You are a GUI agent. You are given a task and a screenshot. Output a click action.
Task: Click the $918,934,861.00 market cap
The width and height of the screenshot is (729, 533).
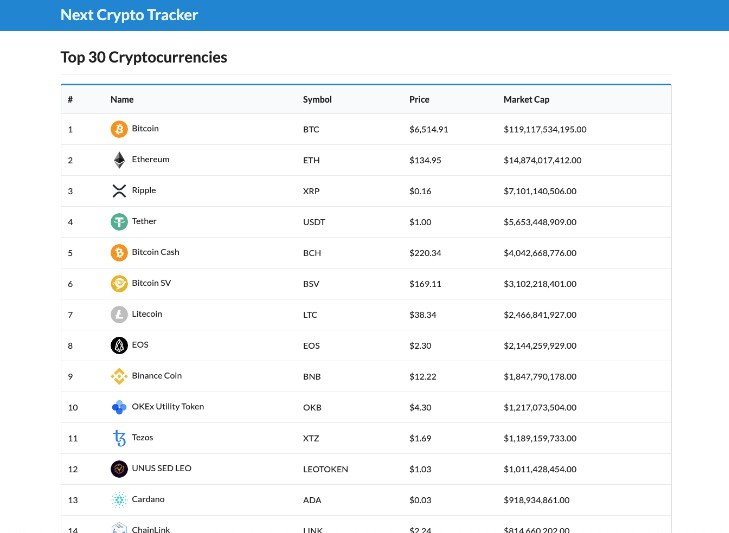537,500
